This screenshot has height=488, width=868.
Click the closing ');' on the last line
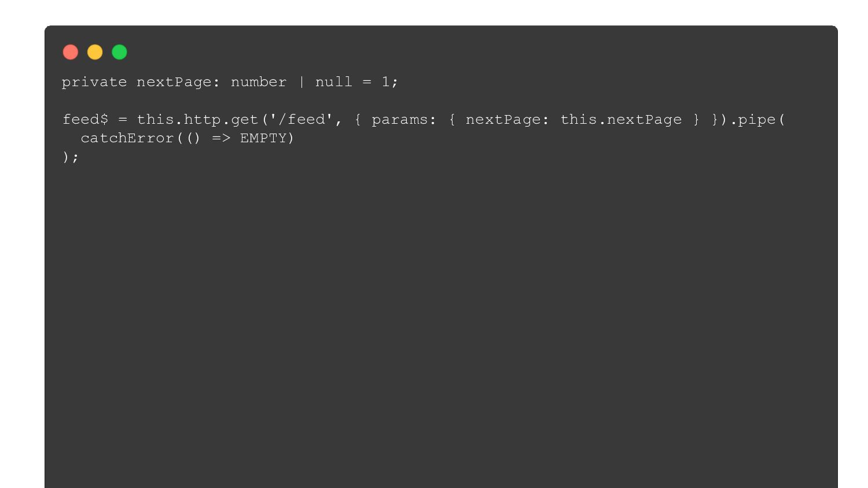pos(71,157)
